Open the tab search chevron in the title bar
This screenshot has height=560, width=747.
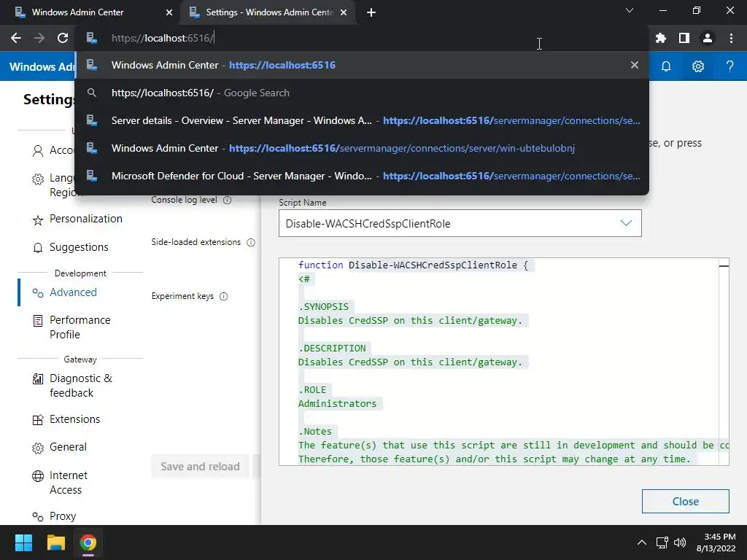tap(630, 10)
